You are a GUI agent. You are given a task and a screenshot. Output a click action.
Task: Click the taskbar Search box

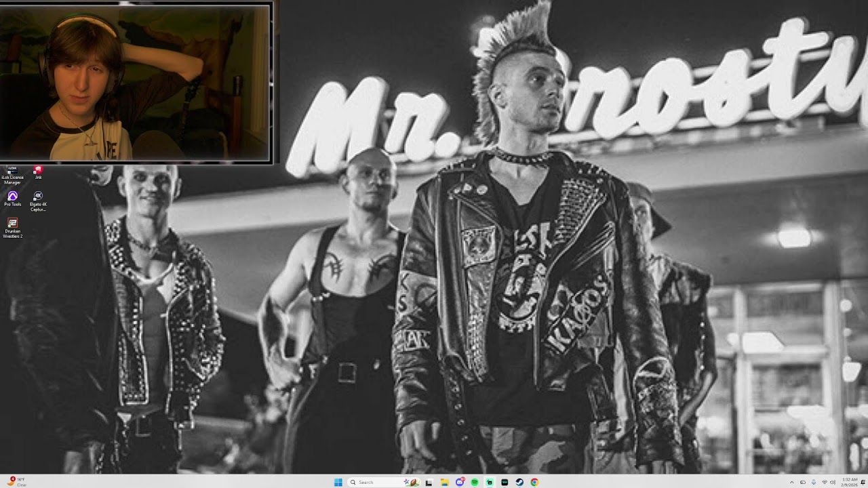click(384, 482)
